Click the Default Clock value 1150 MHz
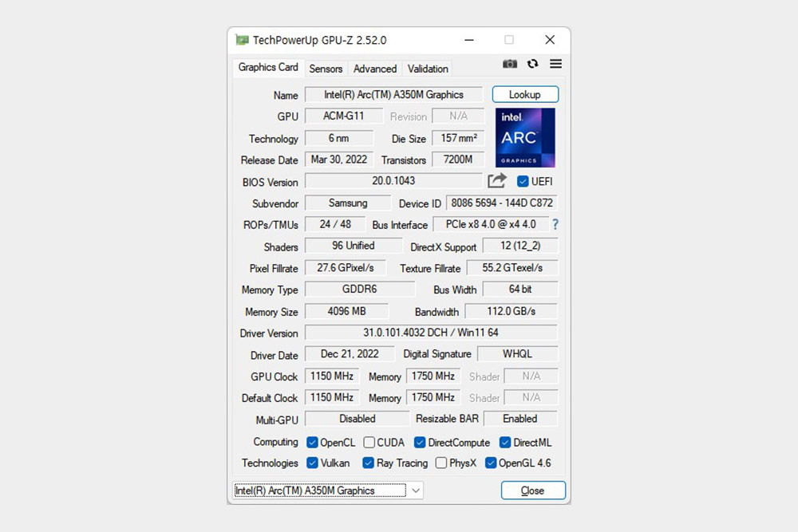 coord(332,397)
